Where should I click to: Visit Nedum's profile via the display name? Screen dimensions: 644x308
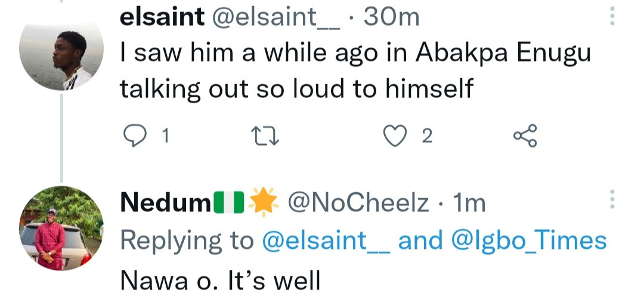(x=165, y=204)
